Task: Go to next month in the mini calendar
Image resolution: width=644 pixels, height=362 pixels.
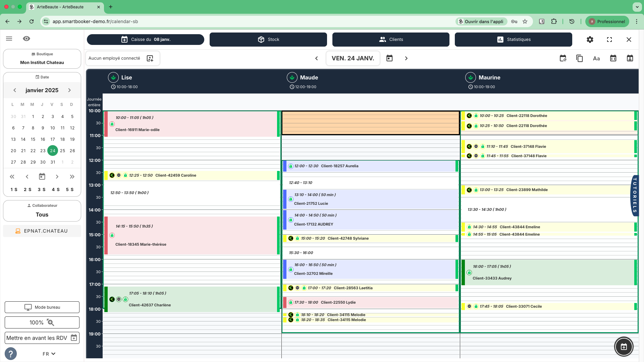Action: [x=69, y=90]
